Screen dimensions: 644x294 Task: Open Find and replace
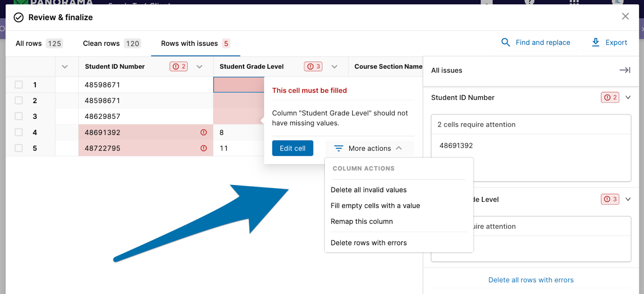(536, 42)
